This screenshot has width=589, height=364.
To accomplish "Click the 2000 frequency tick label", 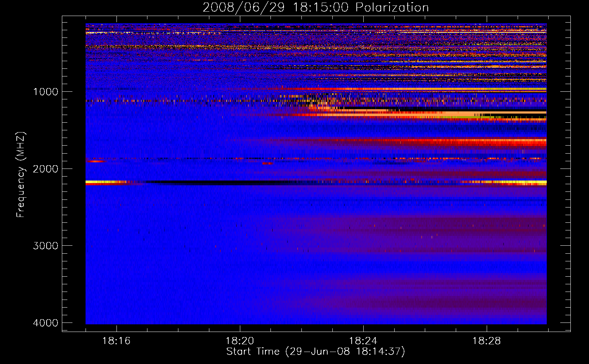I will 46,169.
